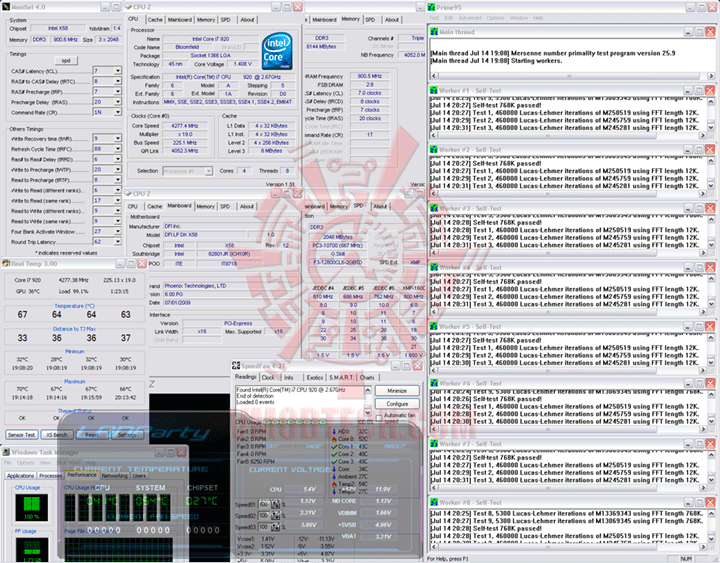Screen dimensions: 720x563
Task: Click the XS Bench button in Real Temp
Action: (56, 434)
